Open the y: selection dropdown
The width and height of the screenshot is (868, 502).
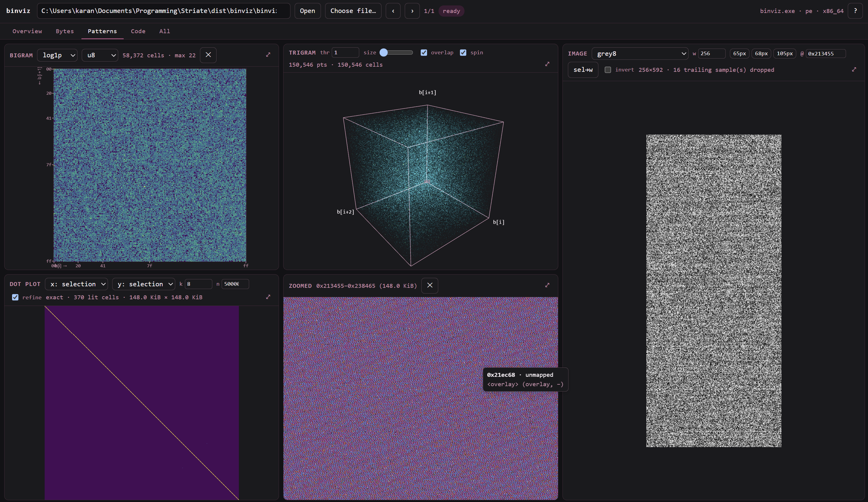(x=143, y=284)
